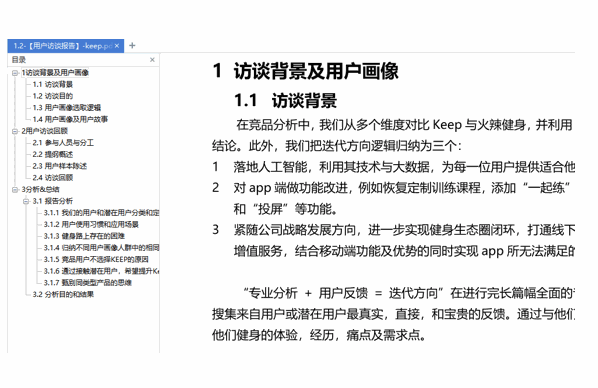598x388 pixels.
Task: Go to 1访谈背景及用户画像 in outline
Action: tap(55, 72)
